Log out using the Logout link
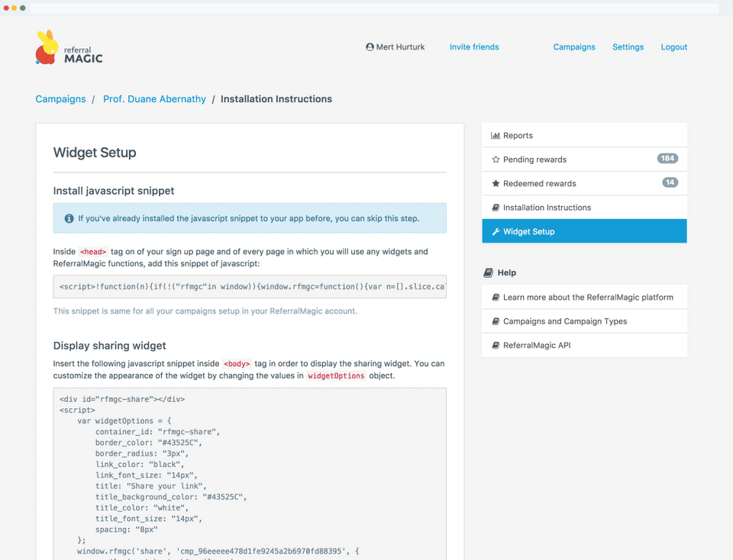The width and height of the screenshot is (733, 560). pyautogui.click(x=674, y=47)
